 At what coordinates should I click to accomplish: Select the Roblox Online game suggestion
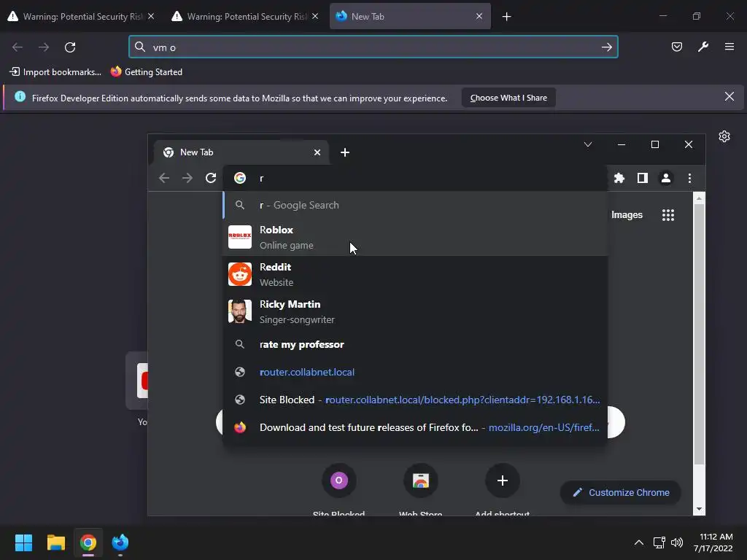(x=415, y=237)
